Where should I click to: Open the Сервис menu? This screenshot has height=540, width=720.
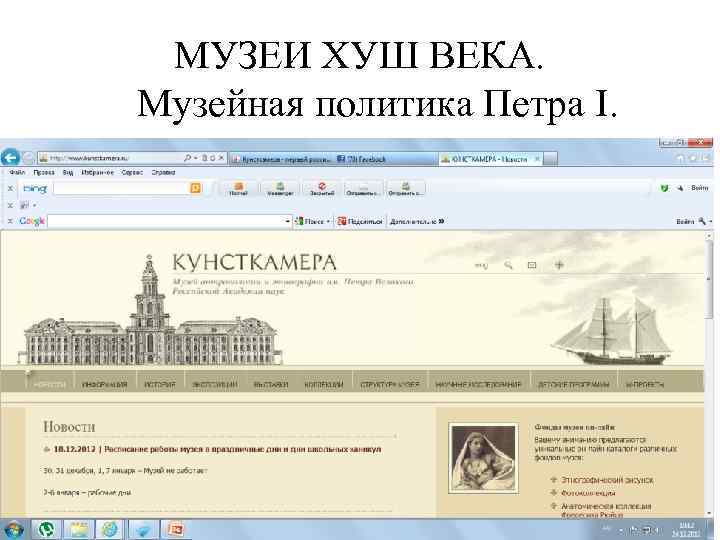click(132, 173)
